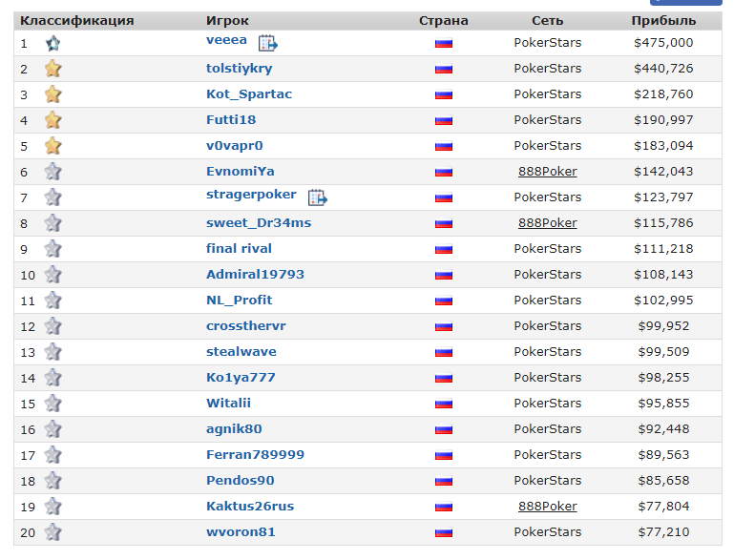Screen dimensions: 734x560
Task: Click the Игрок column header
Action: point(227,21)
